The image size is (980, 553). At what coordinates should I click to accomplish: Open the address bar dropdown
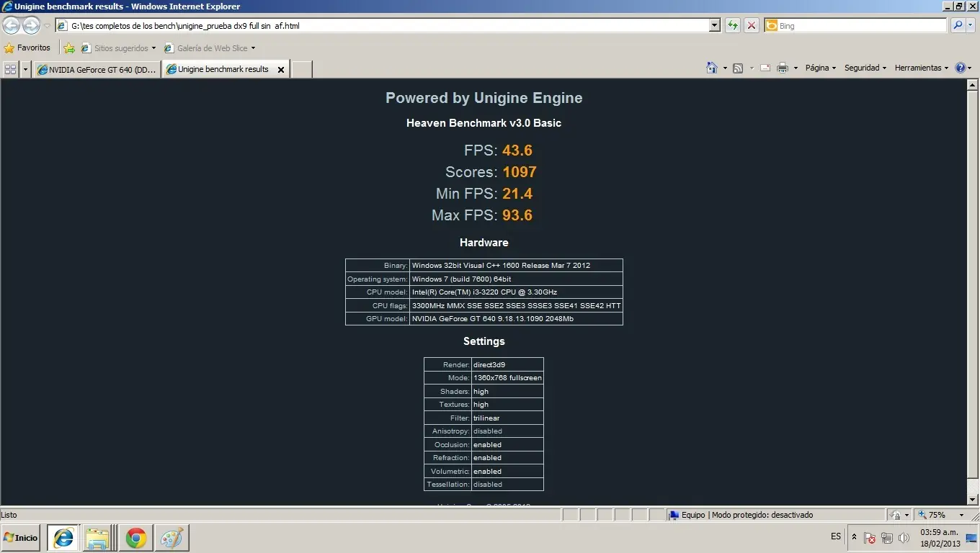715,25
